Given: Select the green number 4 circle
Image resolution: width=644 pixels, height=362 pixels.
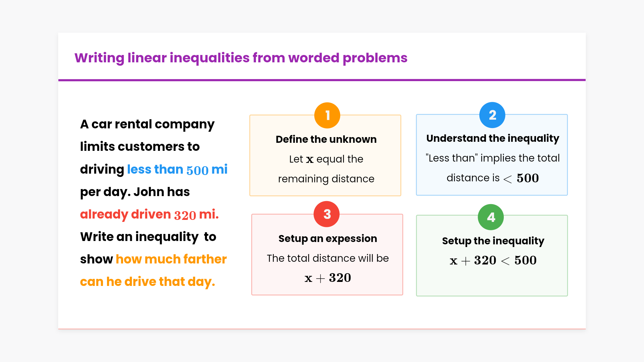Looking at the screenshot, I should [491, 217].
